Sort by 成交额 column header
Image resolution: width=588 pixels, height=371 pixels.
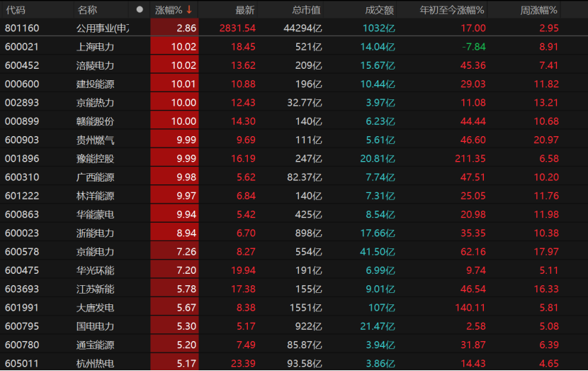tap(379, 10)
